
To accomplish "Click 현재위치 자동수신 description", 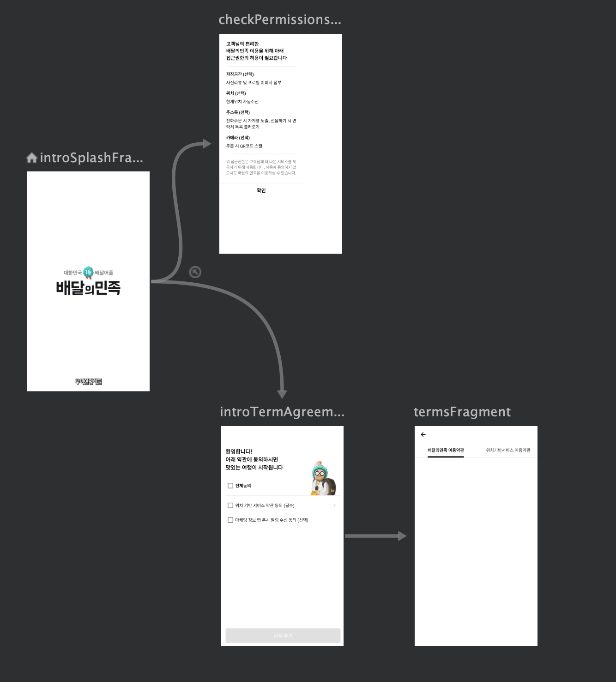I will (242, 102).
